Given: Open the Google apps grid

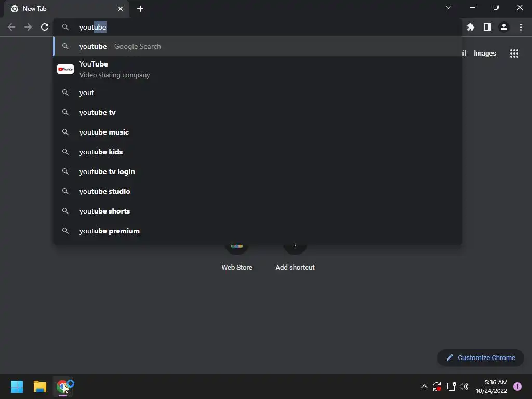Looking at the screenshot, I should click(x=514, y=54).
